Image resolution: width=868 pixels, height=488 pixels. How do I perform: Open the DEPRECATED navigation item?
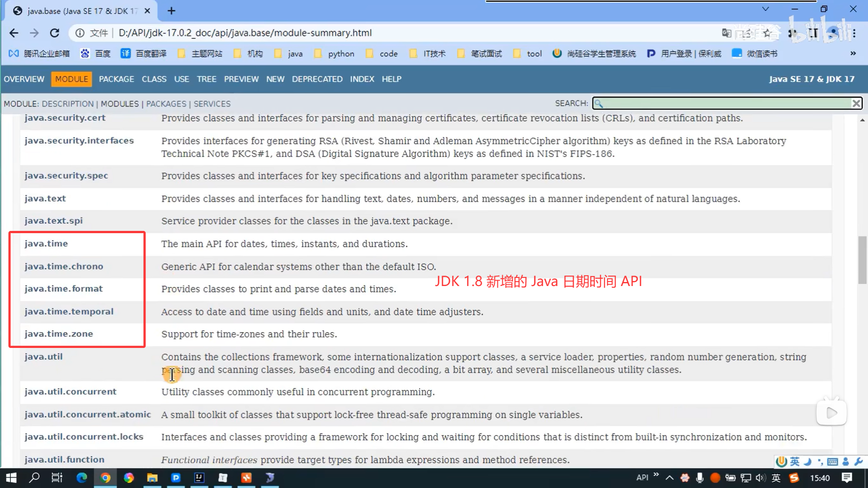pos(317,79)
